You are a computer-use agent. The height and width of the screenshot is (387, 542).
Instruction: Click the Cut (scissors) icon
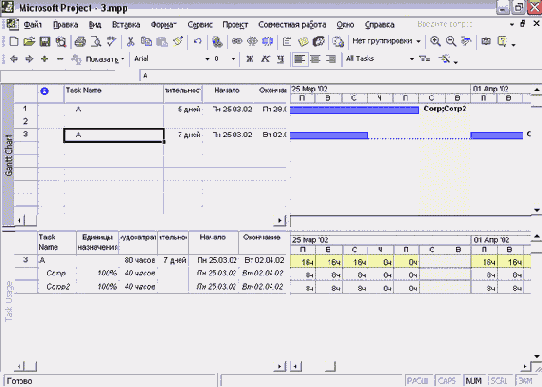pos(130,42)
